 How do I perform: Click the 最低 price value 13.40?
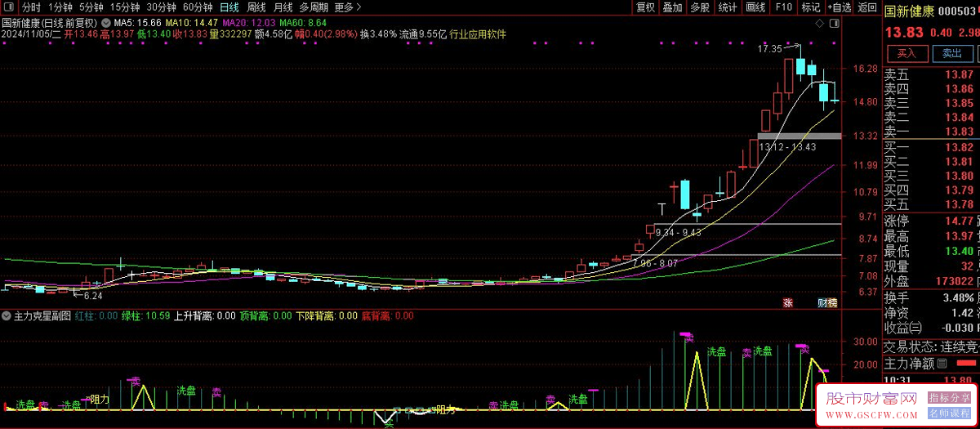click(959, 251)
